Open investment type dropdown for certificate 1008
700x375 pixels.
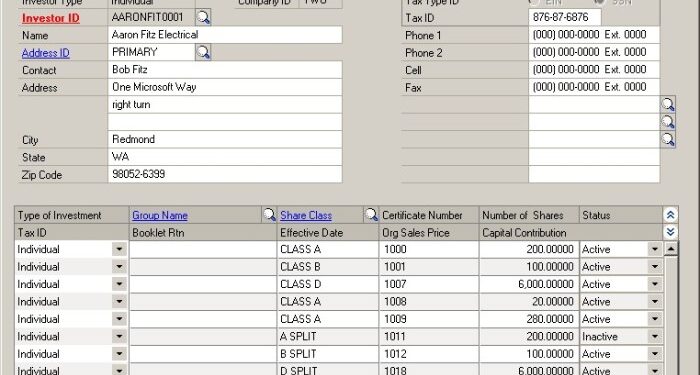(x=119, y=301)
